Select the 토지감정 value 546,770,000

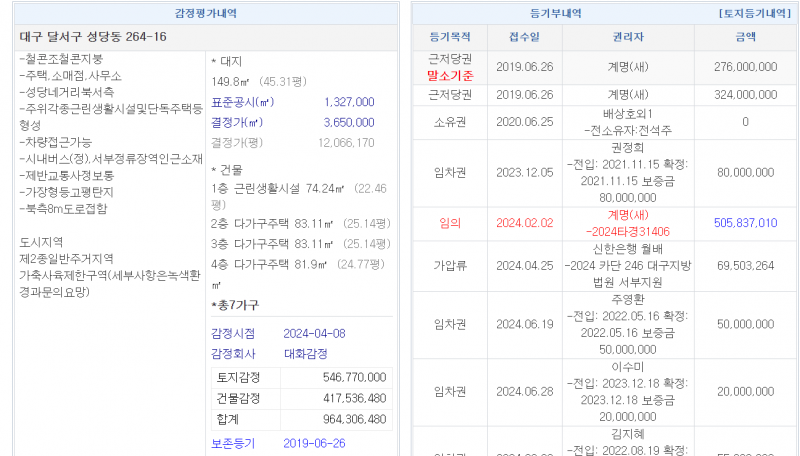coord(348,377)
